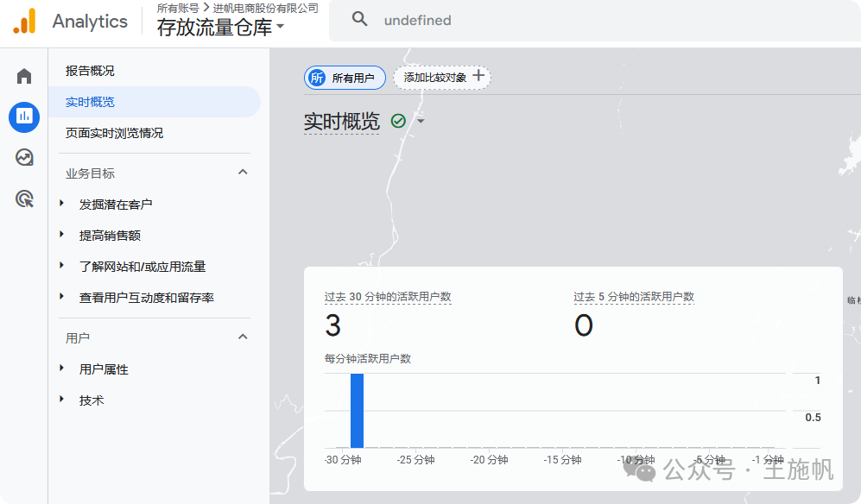Open 用户属性 reports
Screen dimensions: 861x504
pyautogui.click(x=104, y=369)
